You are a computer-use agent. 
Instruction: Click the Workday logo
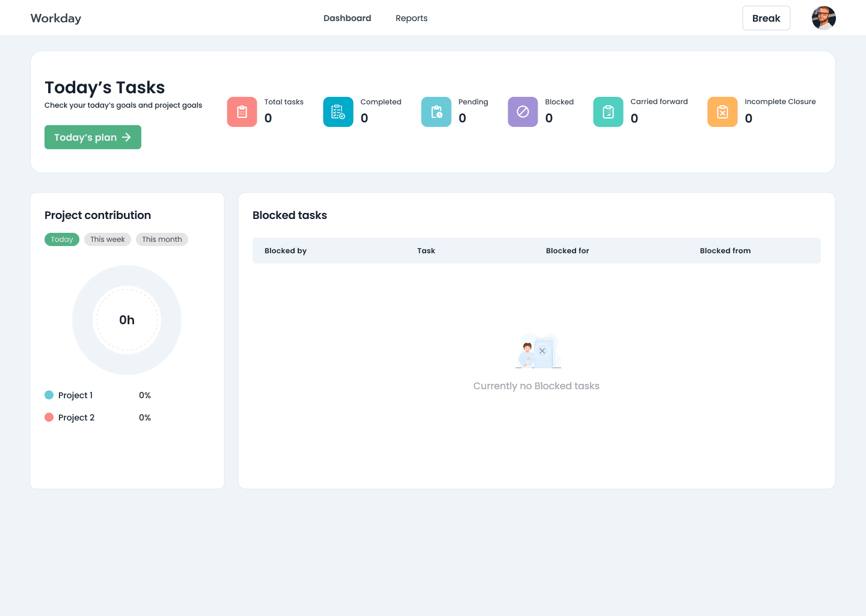click(56, 18)
